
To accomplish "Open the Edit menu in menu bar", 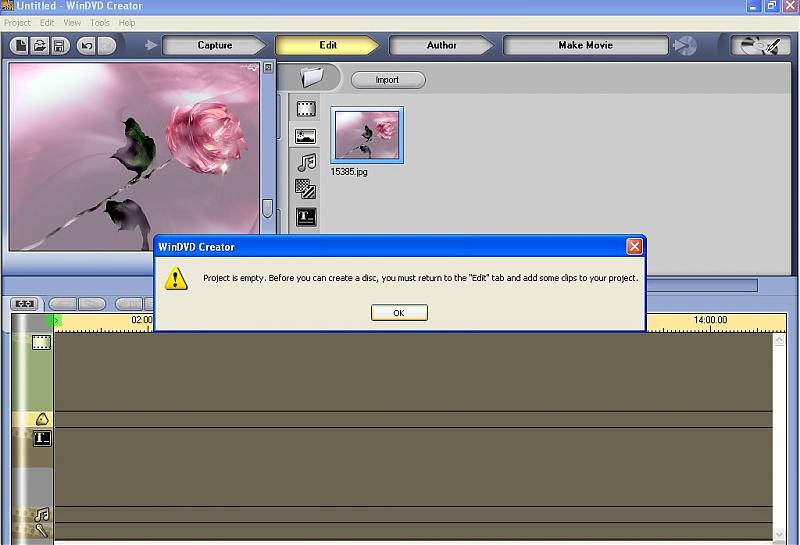I will (47, 23).
